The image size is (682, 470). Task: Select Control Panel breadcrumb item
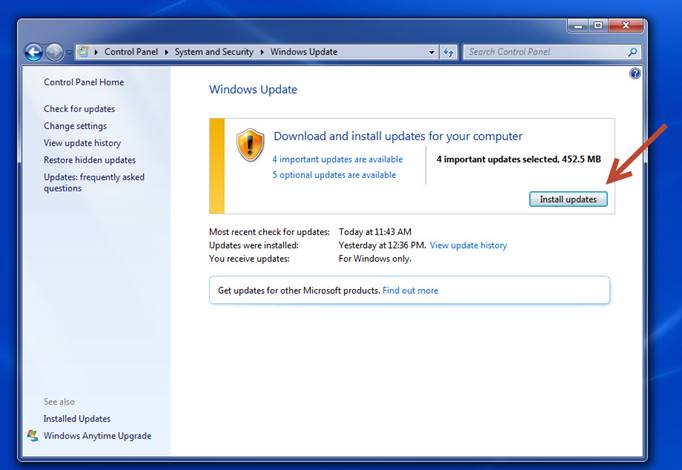point(131,52)
